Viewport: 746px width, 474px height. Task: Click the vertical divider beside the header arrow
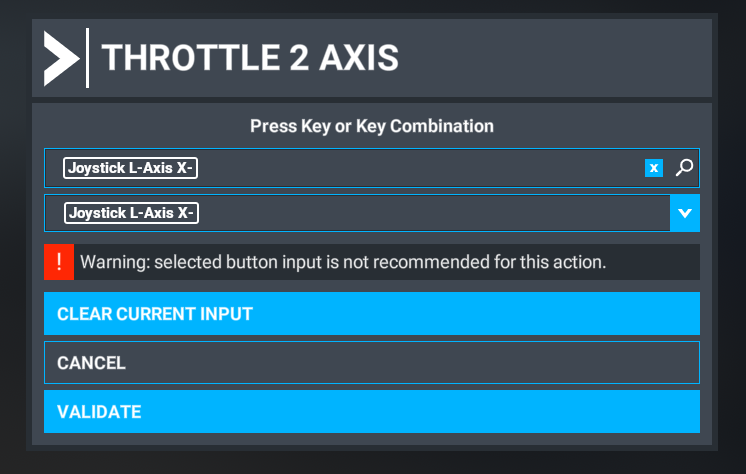(x=88, y=58)
